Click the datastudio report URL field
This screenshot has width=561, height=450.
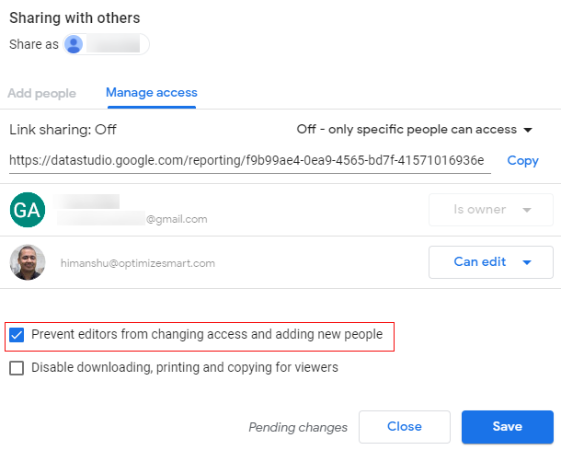(x=250, y=161)
